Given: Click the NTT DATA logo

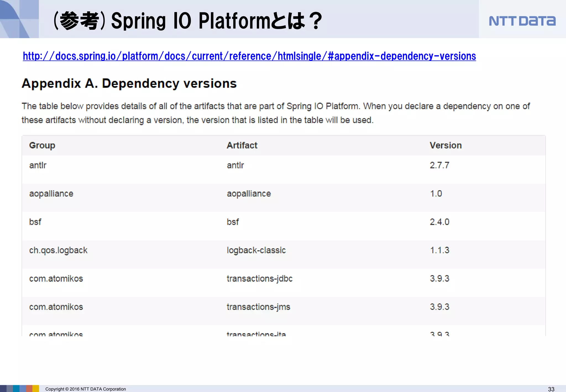Looking at the screenshot, I should [x=522, y=21].
